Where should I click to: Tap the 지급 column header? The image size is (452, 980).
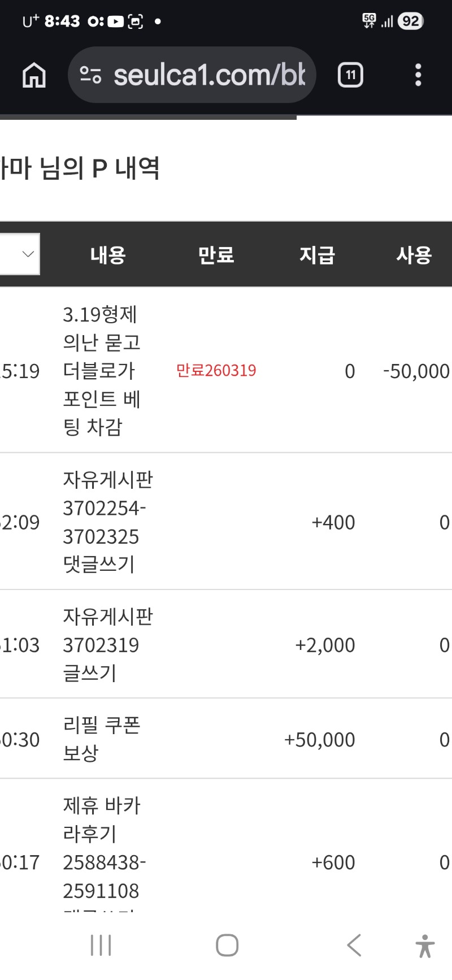click(317, 255)
